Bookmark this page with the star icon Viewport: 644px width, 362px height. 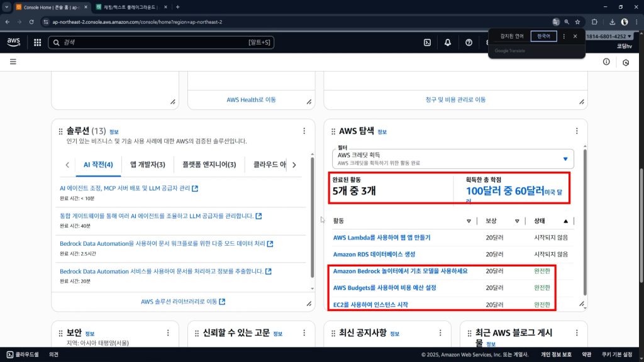[577, 22]
